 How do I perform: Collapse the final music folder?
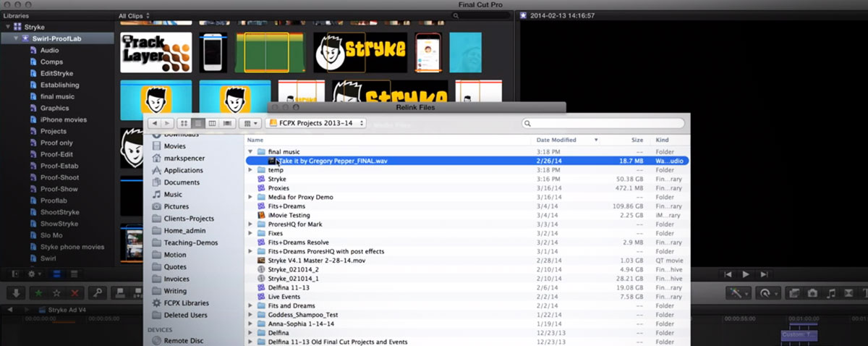251,151
